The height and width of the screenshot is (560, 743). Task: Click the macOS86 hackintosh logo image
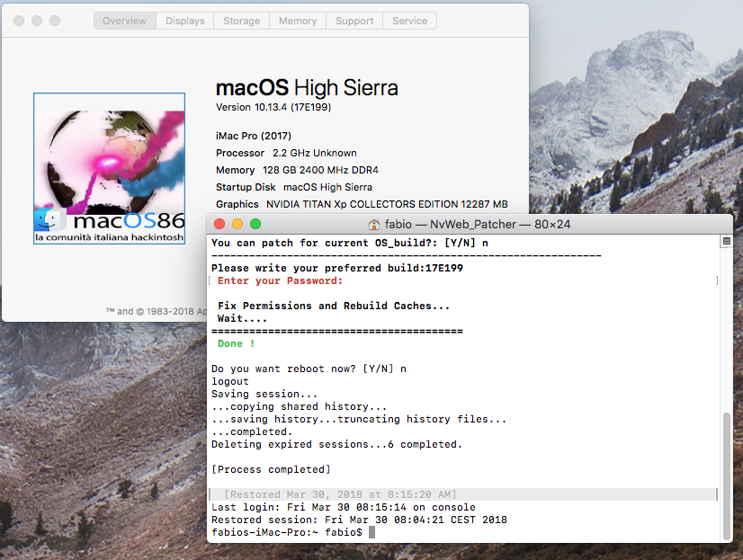click(x=109, y=168)
